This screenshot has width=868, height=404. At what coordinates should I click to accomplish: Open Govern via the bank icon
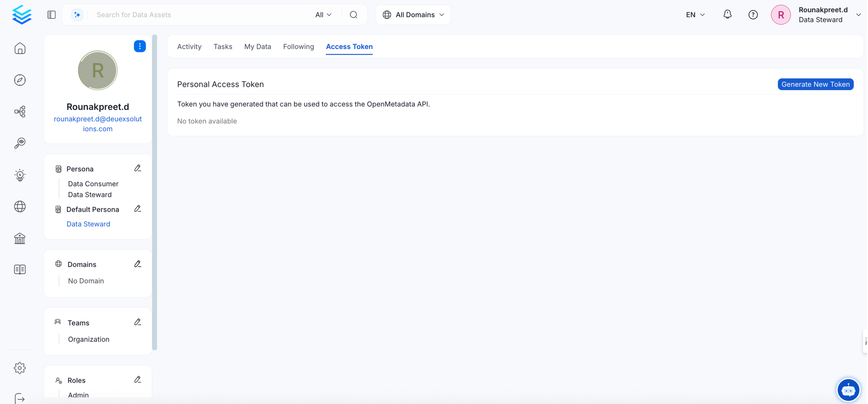pos(20,238)
